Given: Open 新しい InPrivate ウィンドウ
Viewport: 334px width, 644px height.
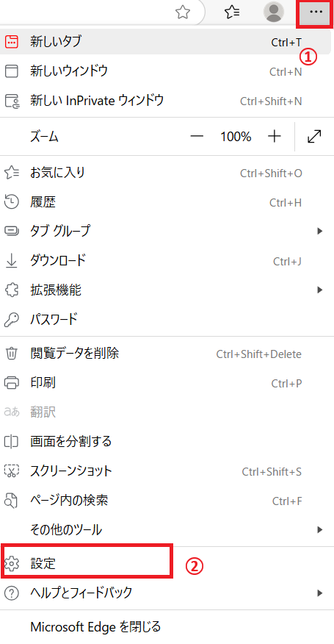Looking at the screenshot, I should click(x=165, y=101).
